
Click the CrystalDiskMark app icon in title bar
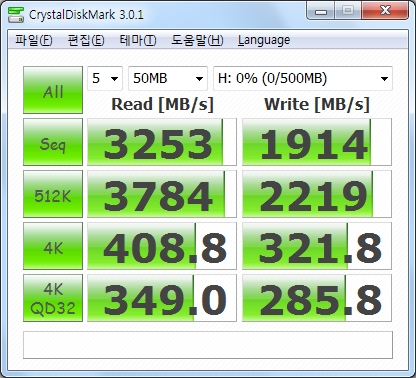coord(16,14)
